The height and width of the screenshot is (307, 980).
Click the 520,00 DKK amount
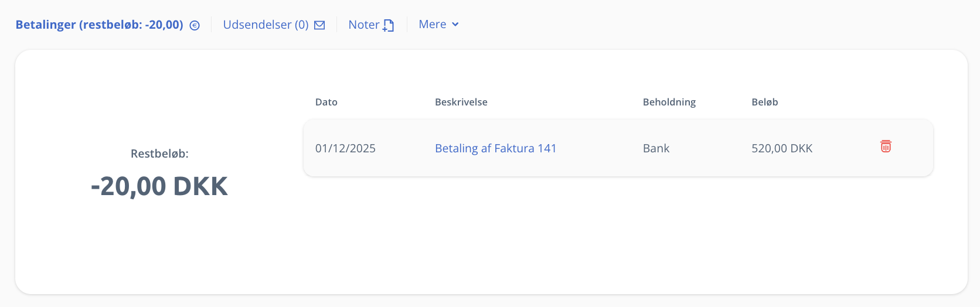782,148
